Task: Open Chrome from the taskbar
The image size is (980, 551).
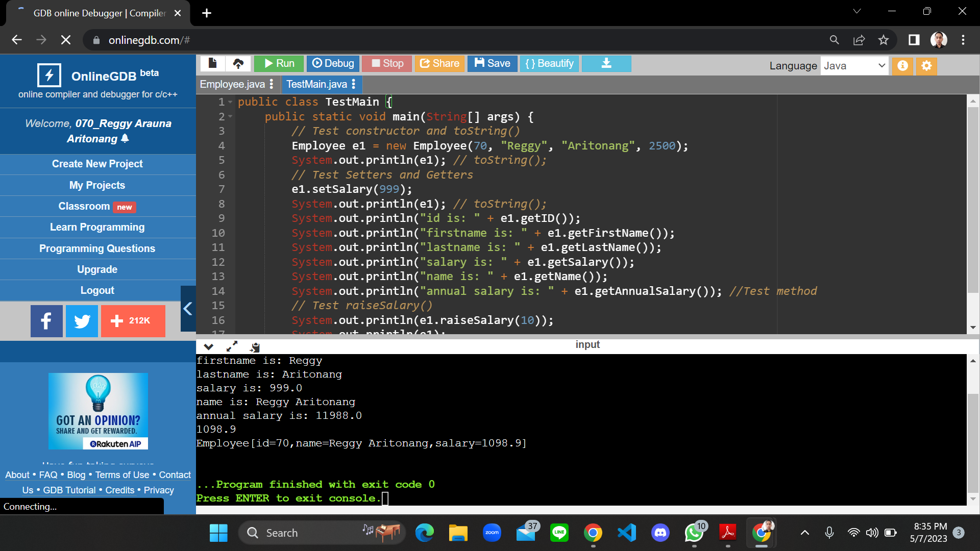Action: click(593, 532)
